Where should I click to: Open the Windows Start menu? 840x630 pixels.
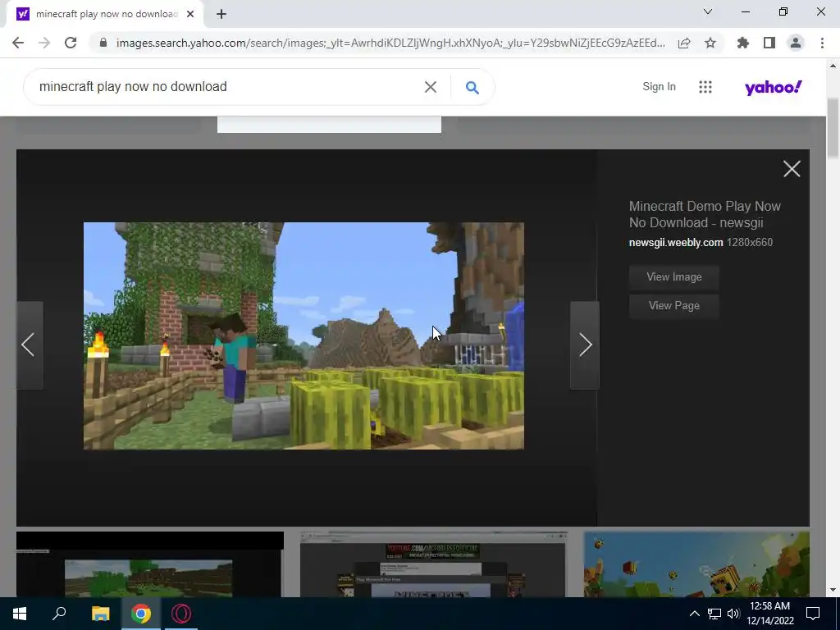20,614
